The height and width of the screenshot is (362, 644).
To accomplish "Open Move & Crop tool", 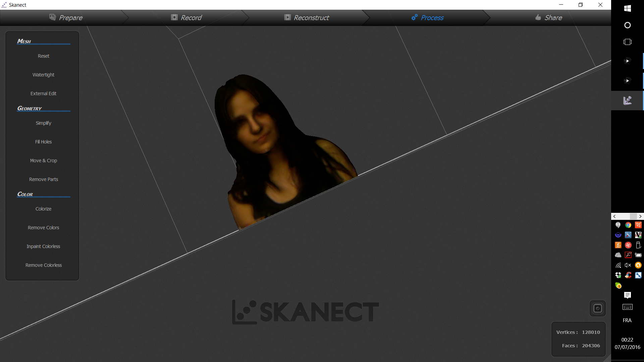I will (43, 161).
